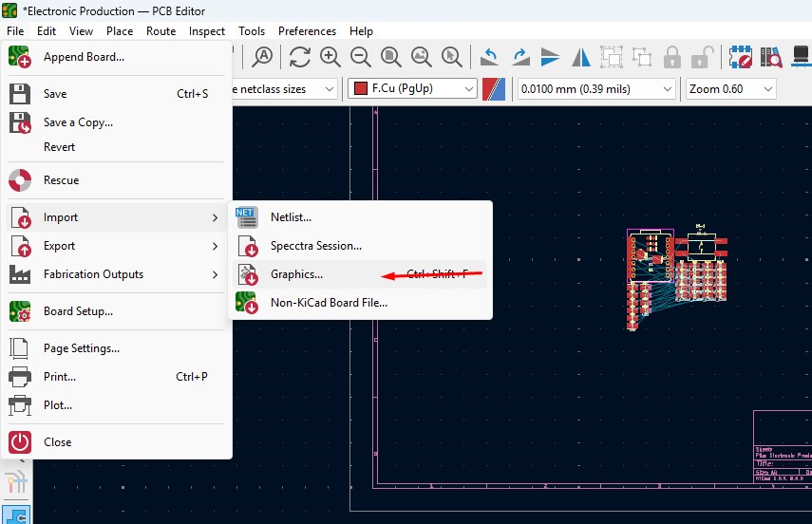Screen dimensions: 812x524
Task: Select Save a Copy... entry
Action: (x=117, y=122)
